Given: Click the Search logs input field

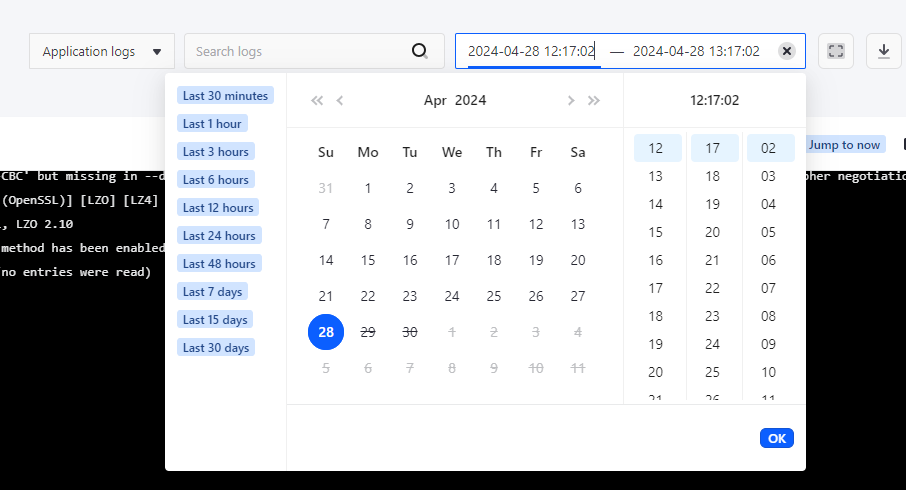Looking at the screenshot, I should (x=300, y=51).
